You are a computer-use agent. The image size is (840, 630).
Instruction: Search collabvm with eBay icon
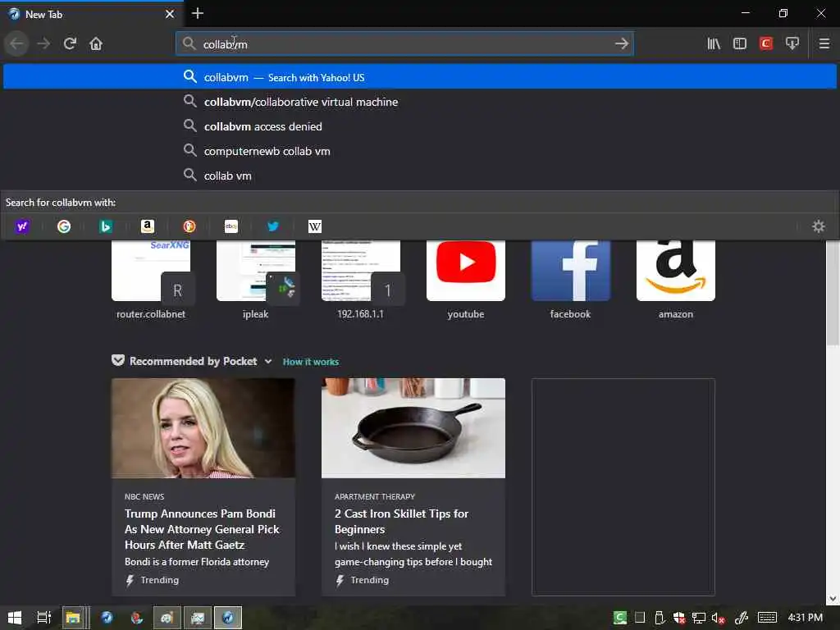[231, 226]
